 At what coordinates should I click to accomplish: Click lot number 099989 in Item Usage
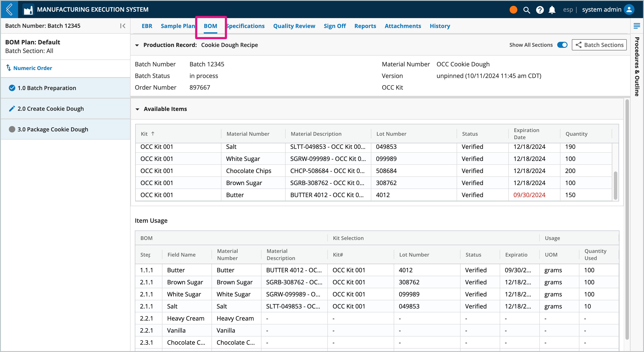click(x=409, y=294)
